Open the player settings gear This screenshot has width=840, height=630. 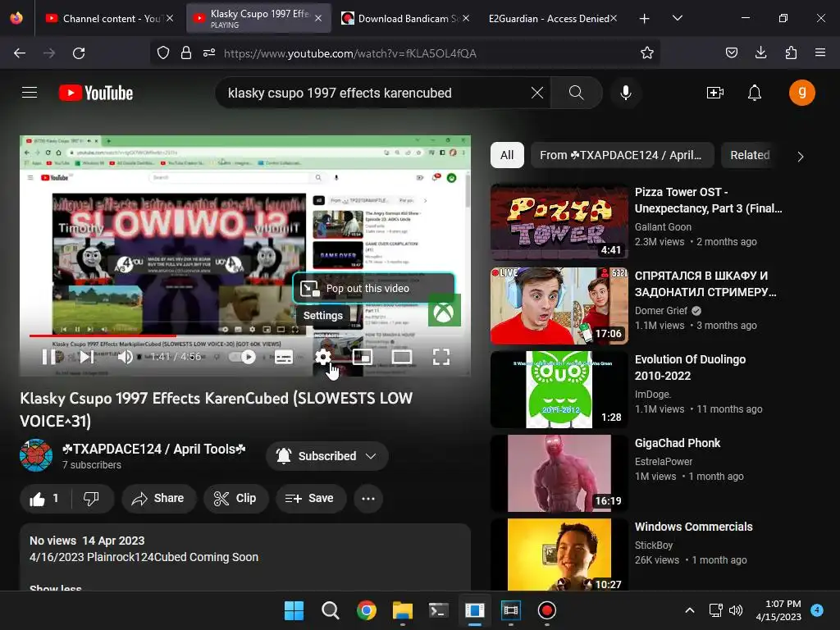322,357
